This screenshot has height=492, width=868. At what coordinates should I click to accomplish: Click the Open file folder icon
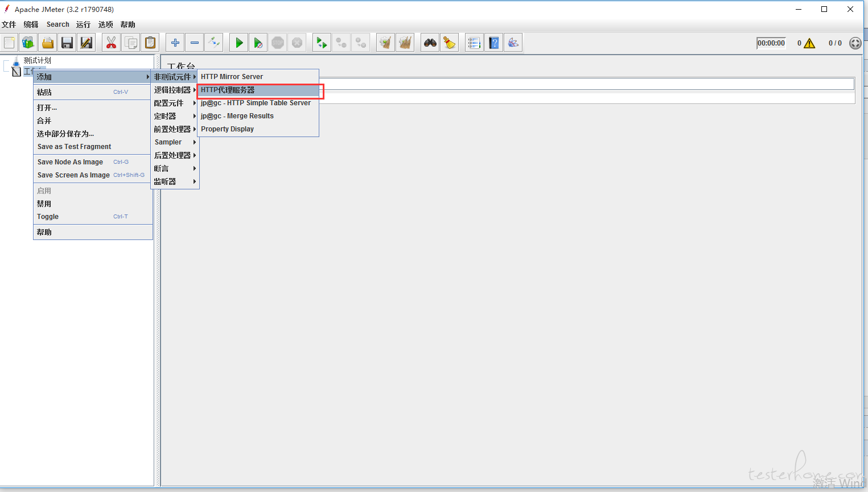(x=48, y=43)
